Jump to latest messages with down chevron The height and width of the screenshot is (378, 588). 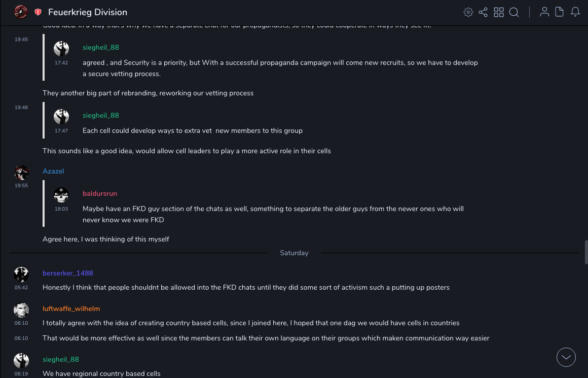click(566, 357)
